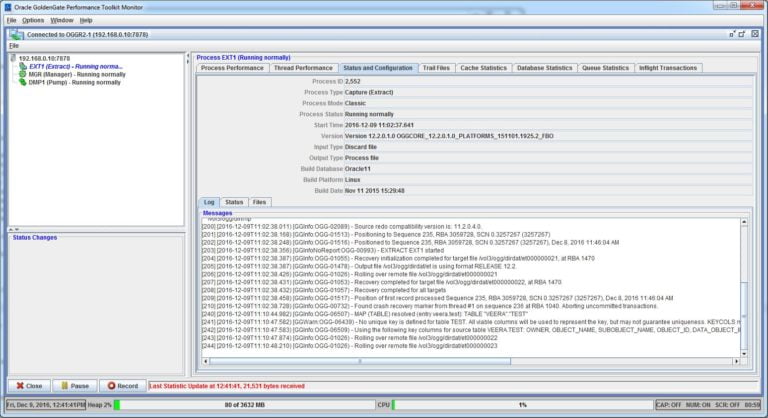Switch to the Process Performance tab

[232, 68]
